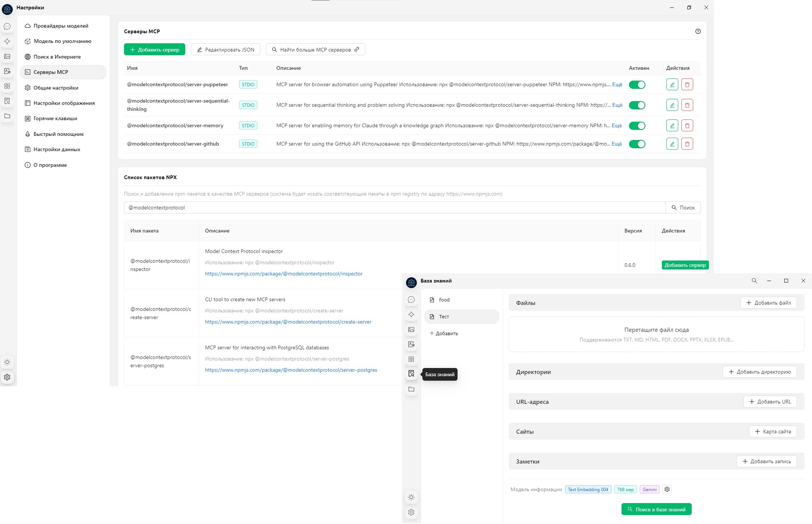Open Модель по умолчанию settings section
The image size is (812, 524).
pos(63,41)
